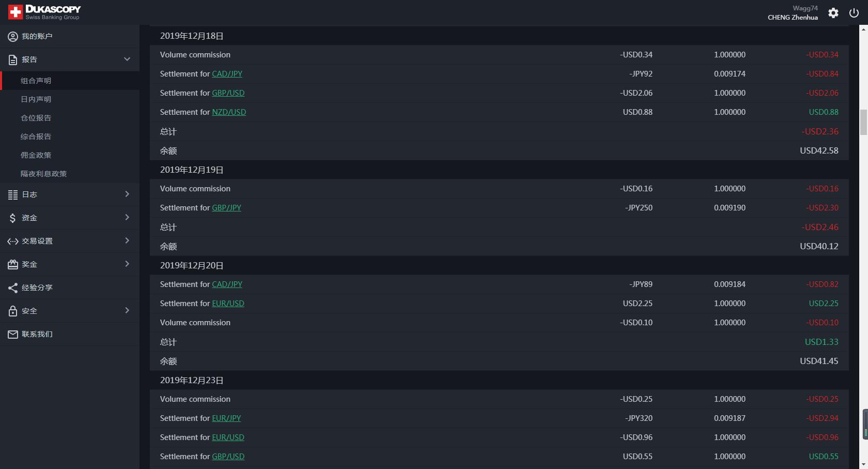This screenshot has width=868, height=469.
Task: Open settings via the gear icon
Action: [x=833, y=13]
